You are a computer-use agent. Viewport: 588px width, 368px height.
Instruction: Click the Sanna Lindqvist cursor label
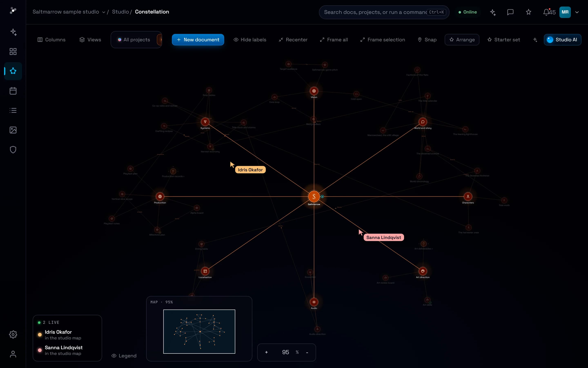384,238
